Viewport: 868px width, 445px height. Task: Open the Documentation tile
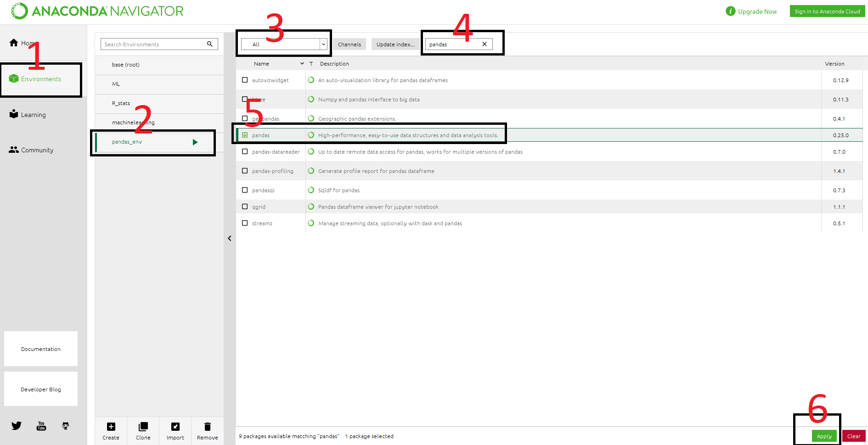(x=41, y=349)
